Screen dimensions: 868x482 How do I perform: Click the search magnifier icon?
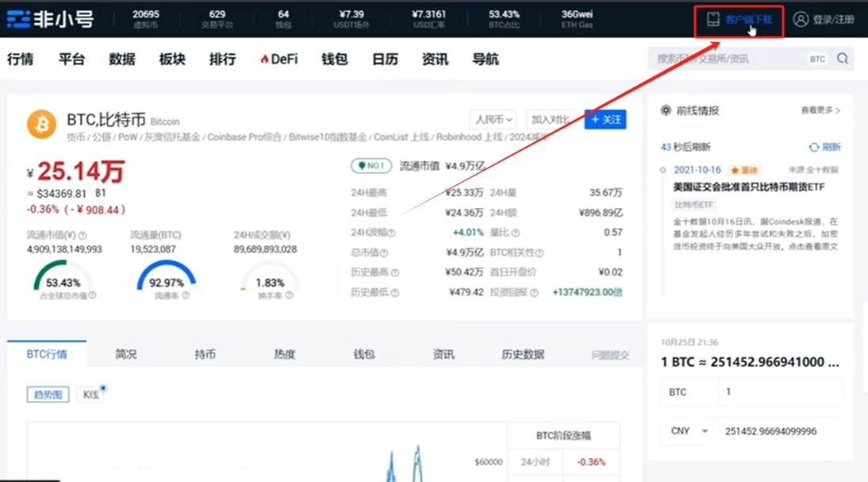coord(843,59)
